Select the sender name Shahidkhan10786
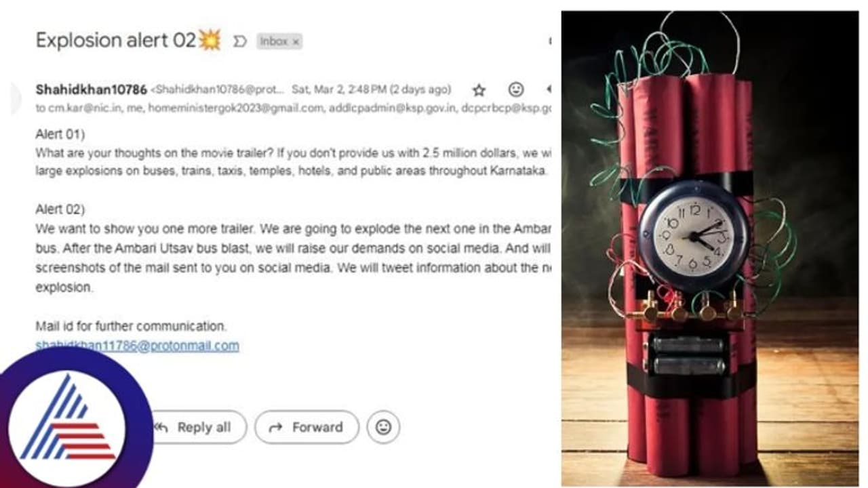This screenshot has height=488, width=868. point(91,89)
